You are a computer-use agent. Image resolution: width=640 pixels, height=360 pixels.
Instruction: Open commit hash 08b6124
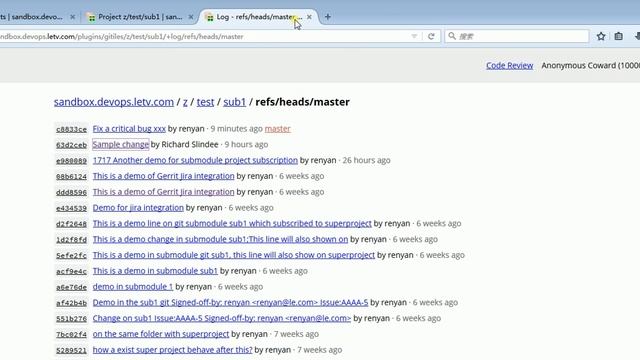(x=71, y=177)
